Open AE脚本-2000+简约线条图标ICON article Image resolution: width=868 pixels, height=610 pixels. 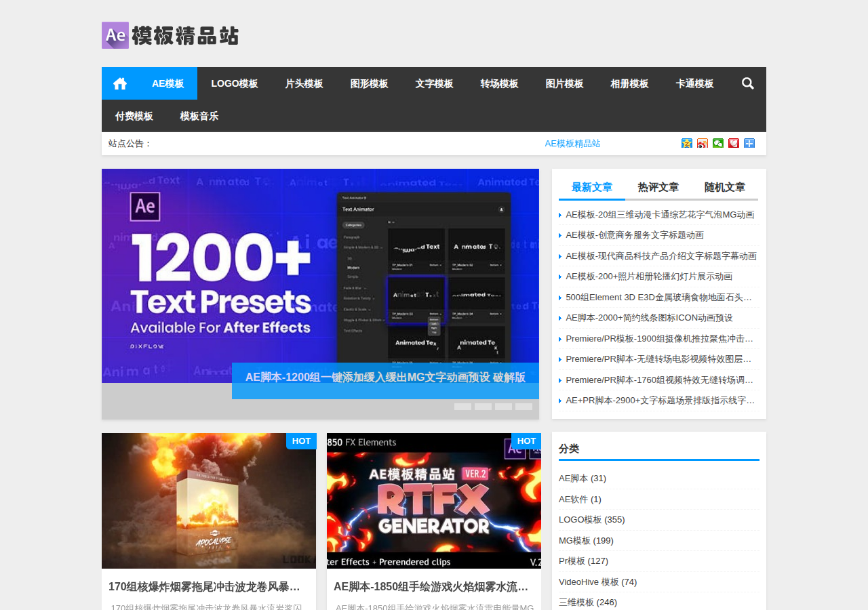tap(649, 318)
